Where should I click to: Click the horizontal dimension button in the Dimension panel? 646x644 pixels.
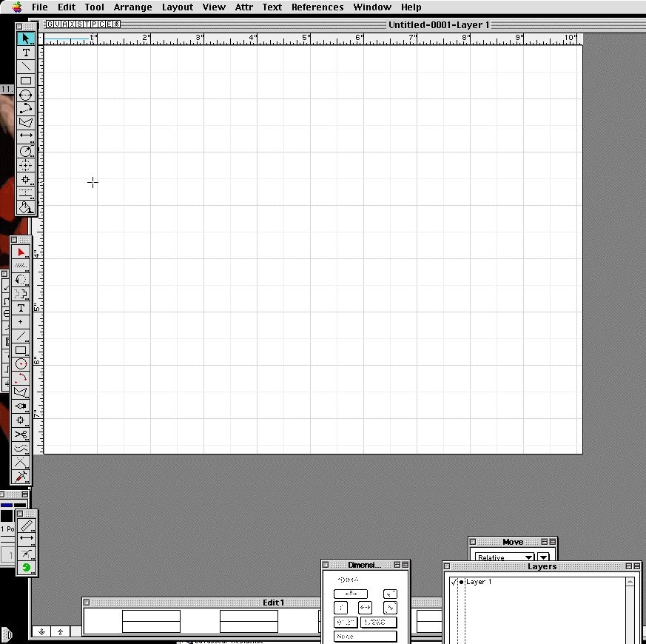(366, 608)
